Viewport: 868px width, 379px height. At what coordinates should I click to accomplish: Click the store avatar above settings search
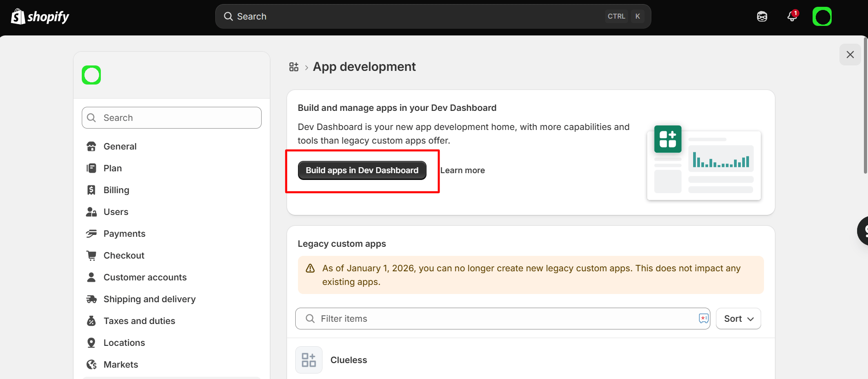[x=91, y=75]
